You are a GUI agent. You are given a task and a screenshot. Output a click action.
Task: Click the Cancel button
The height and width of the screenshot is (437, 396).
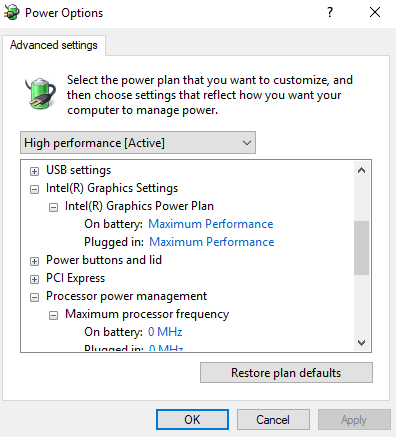273,420
